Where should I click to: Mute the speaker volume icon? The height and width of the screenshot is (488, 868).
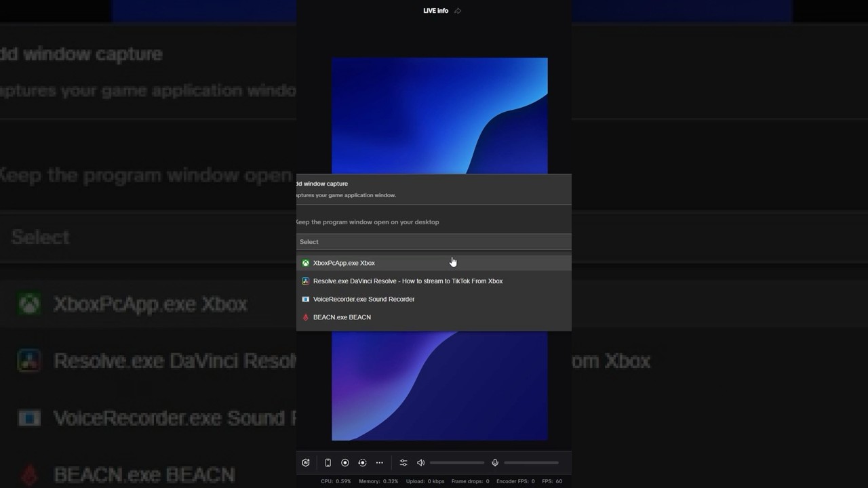(420, 463)
